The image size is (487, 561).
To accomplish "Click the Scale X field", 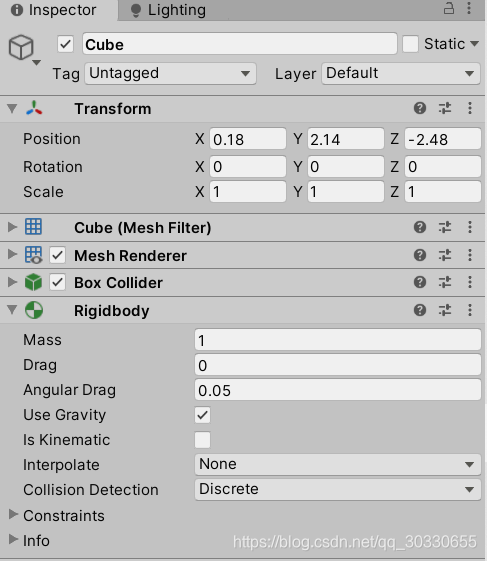I will coord(248,191).
